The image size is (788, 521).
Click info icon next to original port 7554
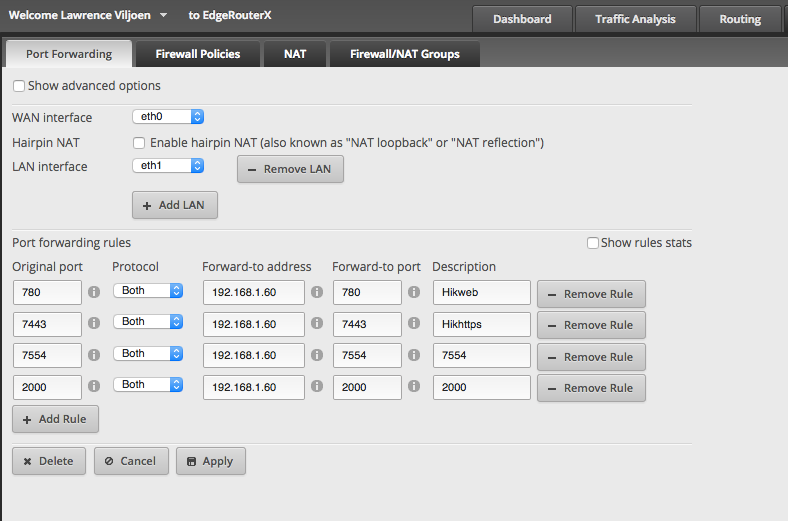[x=94, y=357]
